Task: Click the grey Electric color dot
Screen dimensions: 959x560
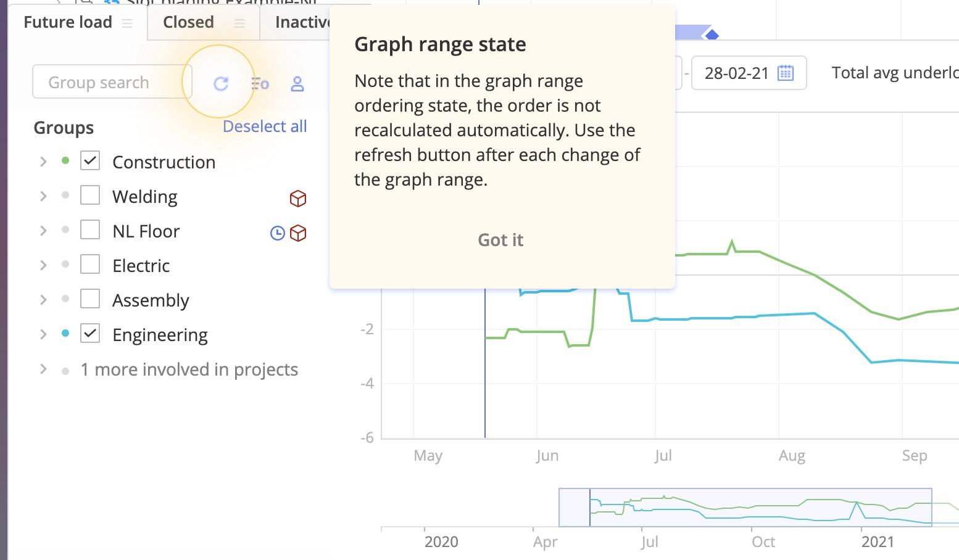Action: (65, 265)
